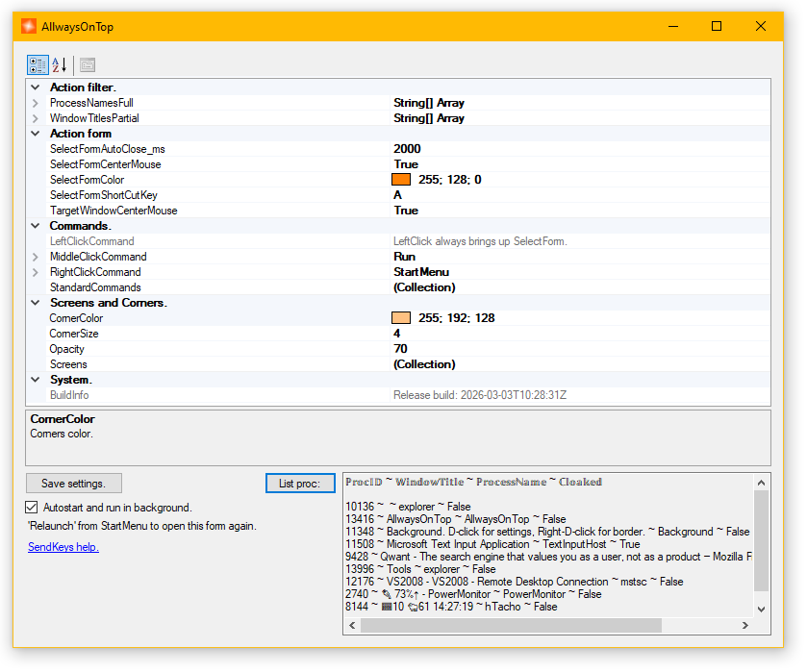This screenshot has width=807, height=672.
Task: Sort properties alphabetically
Action: coord(60,65)
